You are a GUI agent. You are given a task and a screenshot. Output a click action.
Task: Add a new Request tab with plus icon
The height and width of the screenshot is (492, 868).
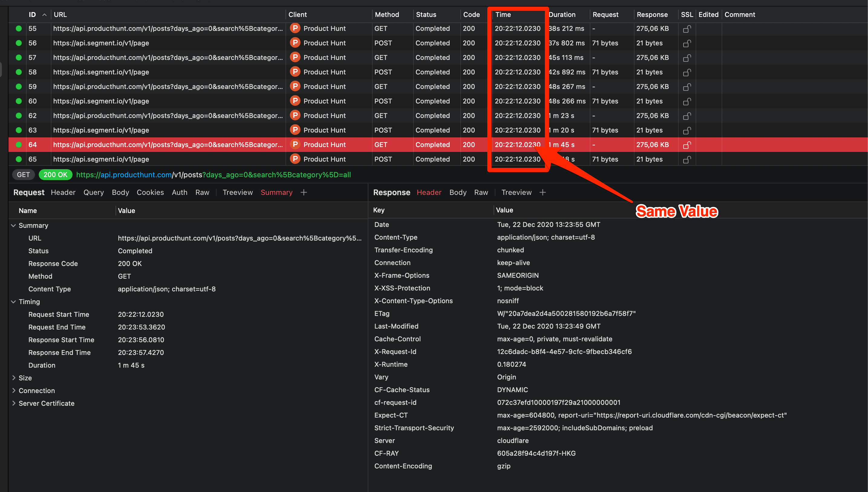click(304, 192)
